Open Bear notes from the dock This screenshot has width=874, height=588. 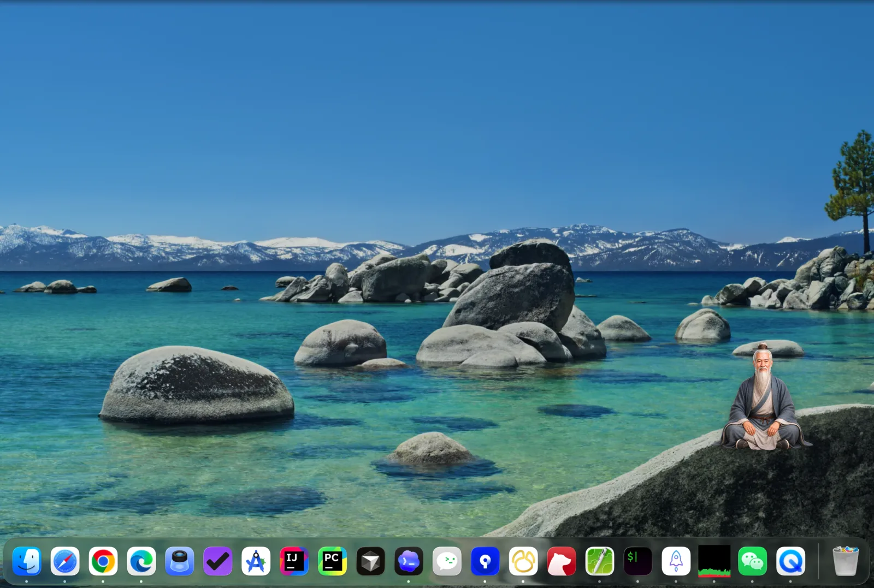562,561
